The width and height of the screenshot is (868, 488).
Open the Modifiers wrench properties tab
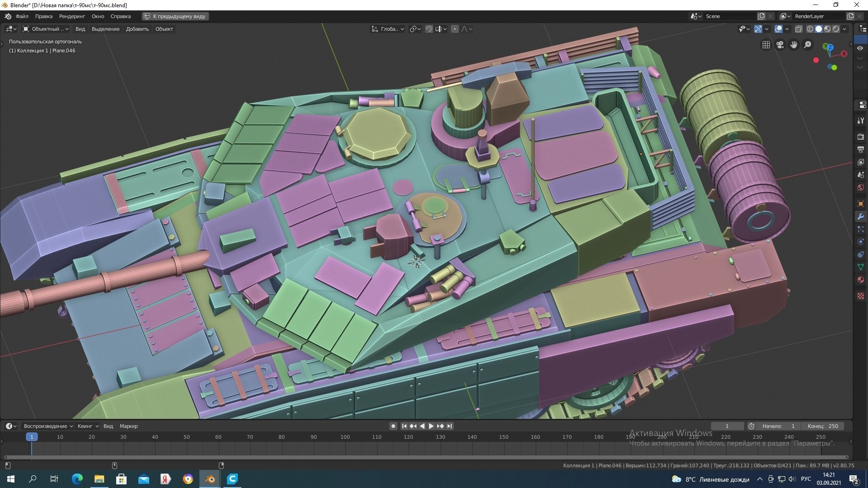860,217
